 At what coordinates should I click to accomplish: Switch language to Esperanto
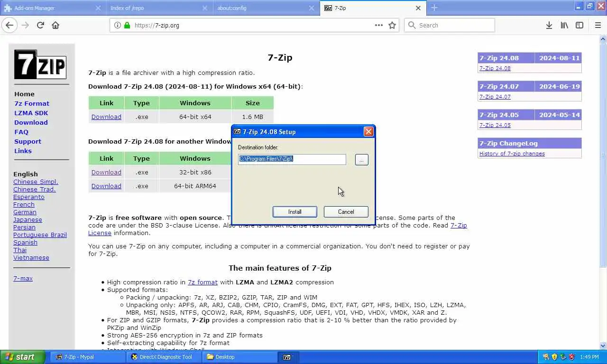(x=29, y=197)
